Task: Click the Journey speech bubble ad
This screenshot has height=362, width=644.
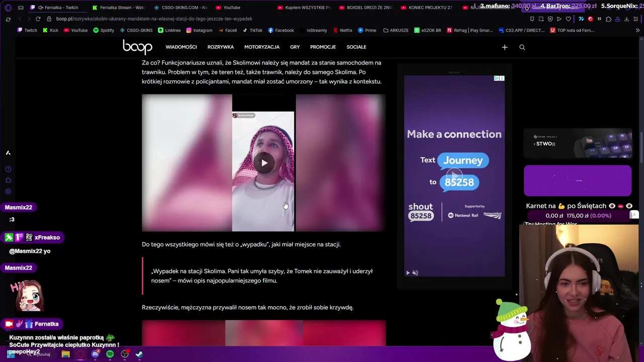Action: (x=463, y=160)
